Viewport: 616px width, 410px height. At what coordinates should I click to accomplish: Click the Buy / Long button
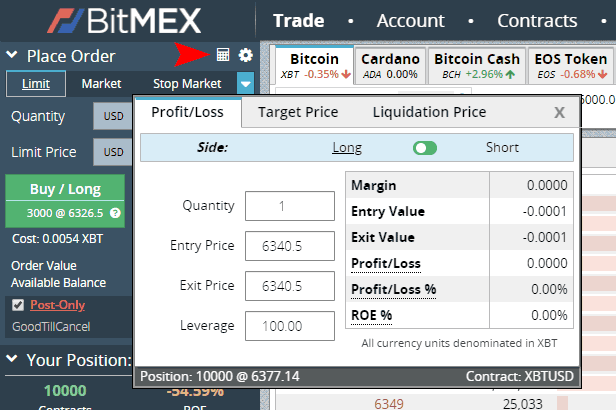[x=65, y=190]
